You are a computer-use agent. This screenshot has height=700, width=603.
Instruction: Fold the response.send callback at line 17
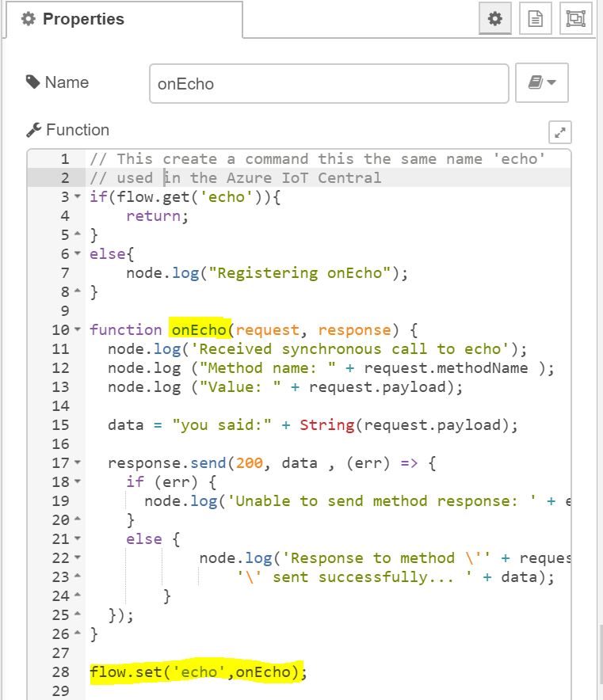click(x=77, y=463)
